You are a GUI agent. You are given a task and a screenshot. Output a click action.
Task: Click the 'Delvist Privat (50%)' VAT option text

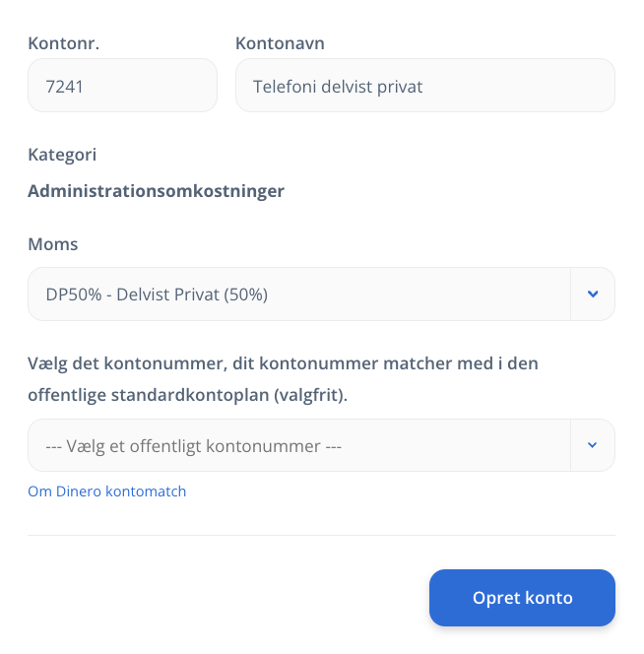pyautogui.click(x=192, y=294)
